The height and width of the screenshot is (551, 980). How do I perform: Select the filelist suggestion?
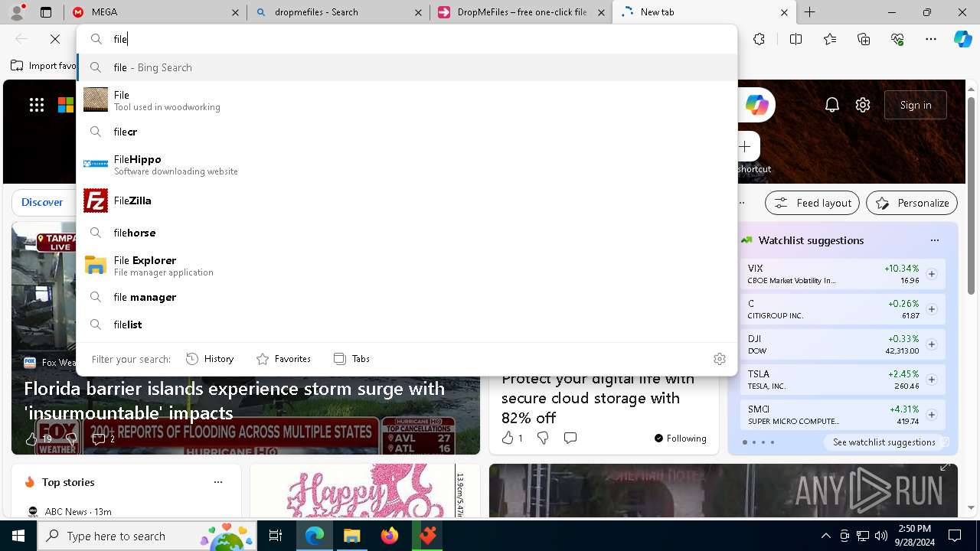407,324
